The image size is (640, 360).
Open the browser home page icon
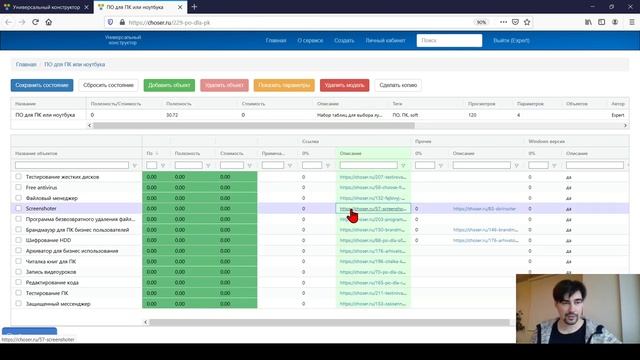tap(49, 22)
